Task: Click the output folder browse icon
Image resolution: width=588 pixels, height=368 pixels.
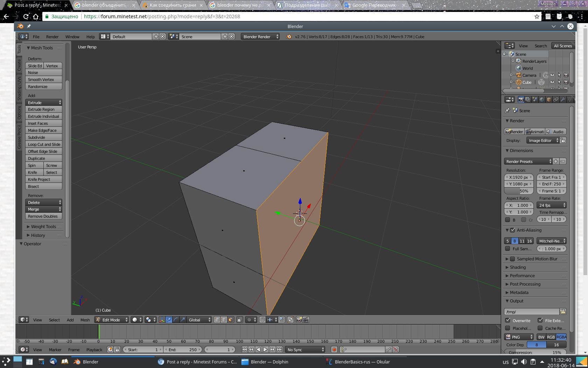Action: coord(563,312)
